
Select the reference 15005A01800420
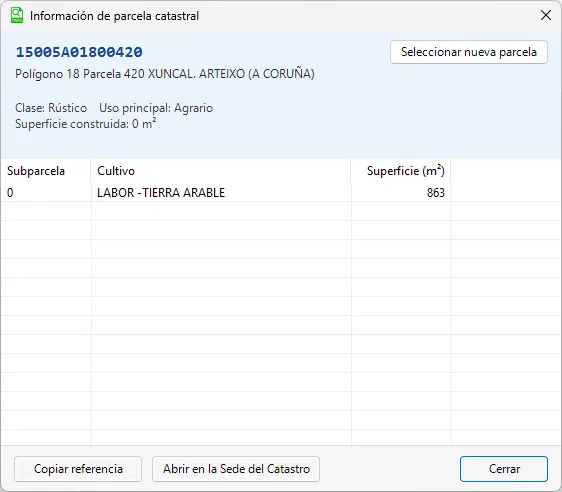(x=79, y=52)
